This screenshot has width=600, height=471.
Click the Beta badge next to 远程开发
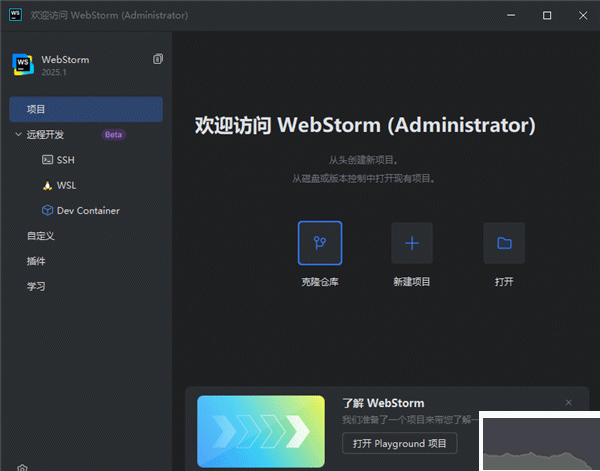pos(114,134)
